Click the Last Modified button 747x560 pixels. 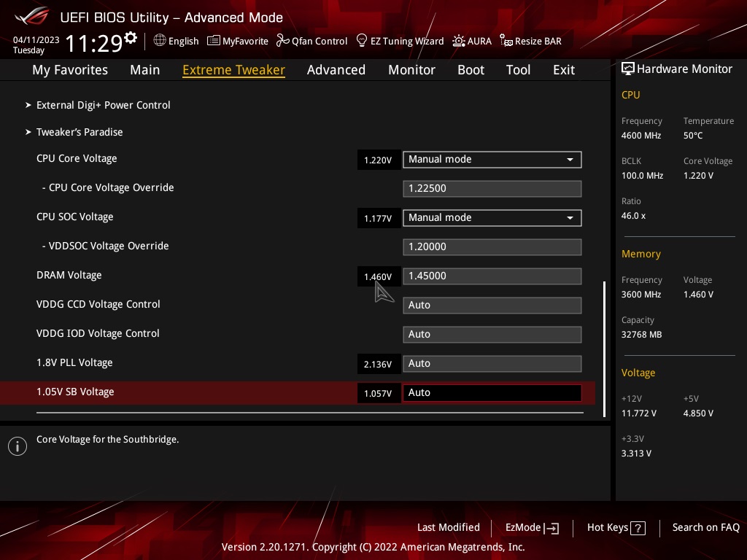[449, 528]
